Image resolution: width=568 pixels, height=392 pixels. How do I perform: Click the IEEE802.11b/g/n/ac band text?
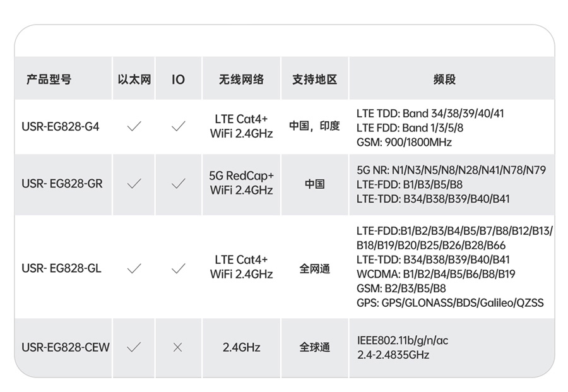click(403, 340)
